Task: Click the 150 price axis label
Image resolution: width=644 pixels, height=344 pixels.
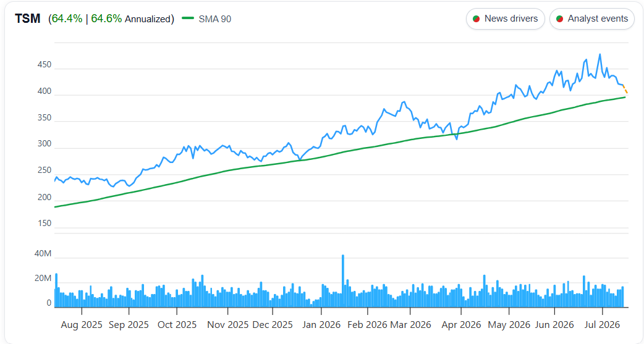Action: coord(44,224)
